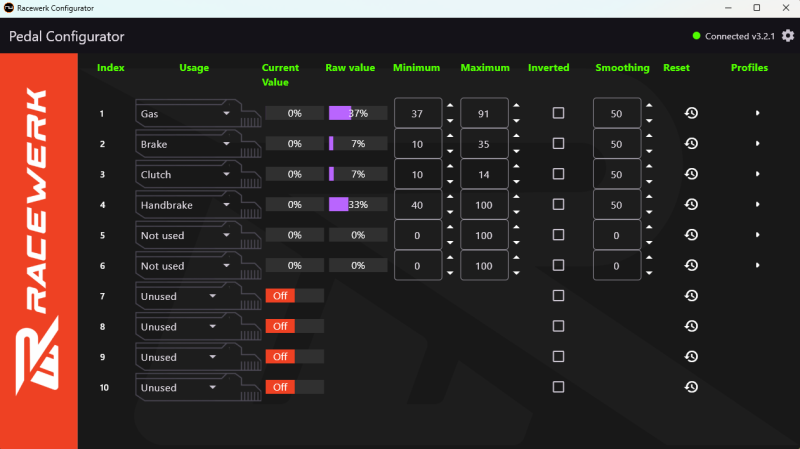Enable Inverted for row 8
This screenshot has width=800, height=449.
tap(558, 326)
